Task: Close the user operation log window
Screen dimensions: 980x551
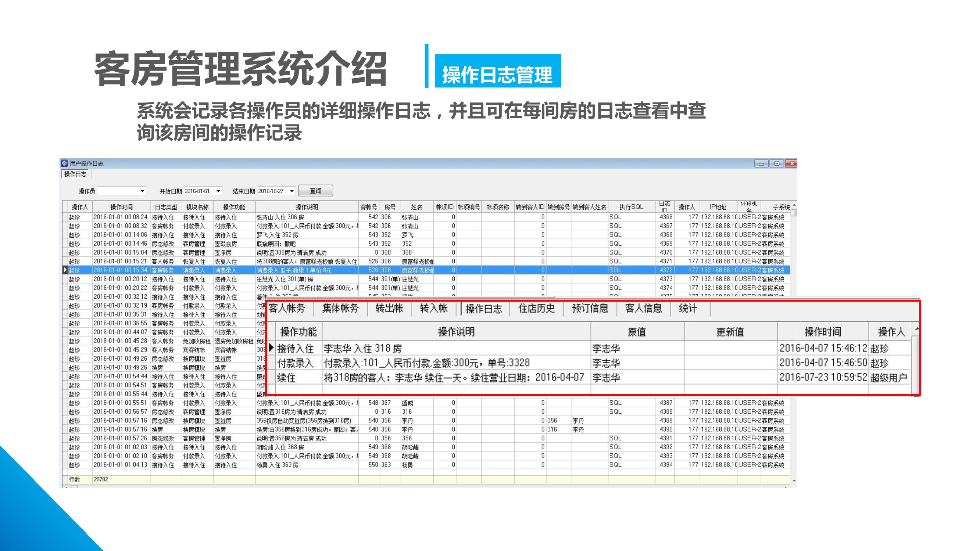Action: (x=792, y=163)
